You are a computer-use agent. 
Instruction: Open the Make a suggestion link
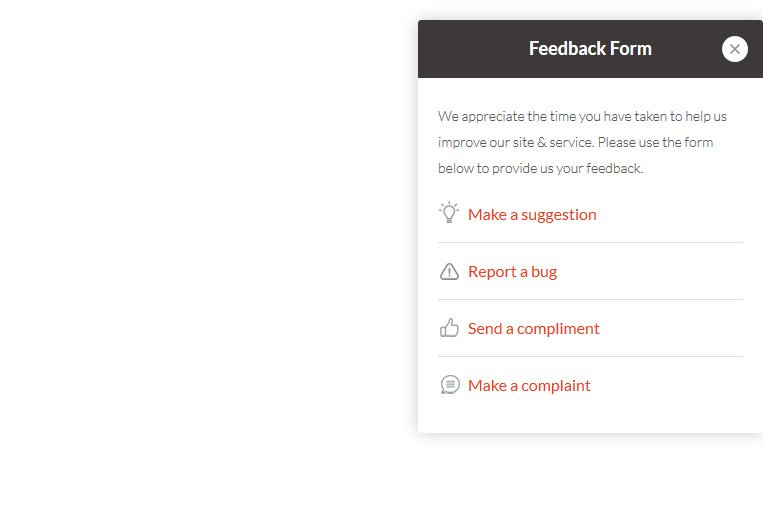(x=532, y=215)
